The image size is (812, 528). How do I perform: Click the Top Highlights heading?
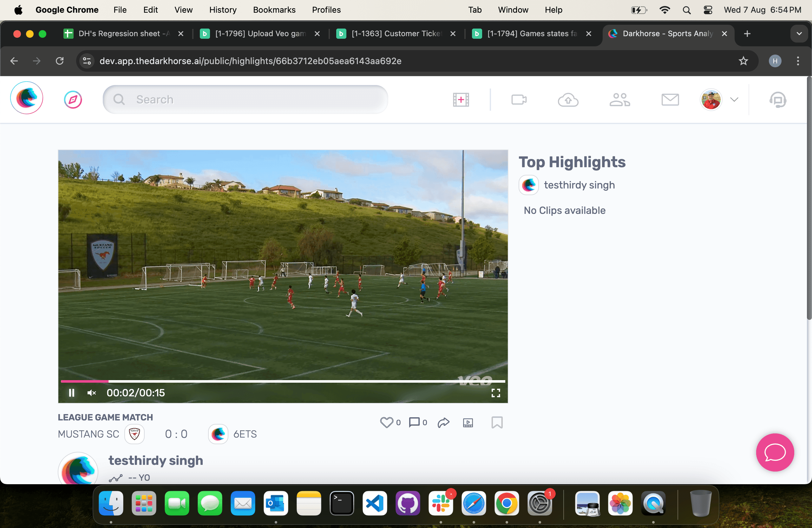coord(572,162)
